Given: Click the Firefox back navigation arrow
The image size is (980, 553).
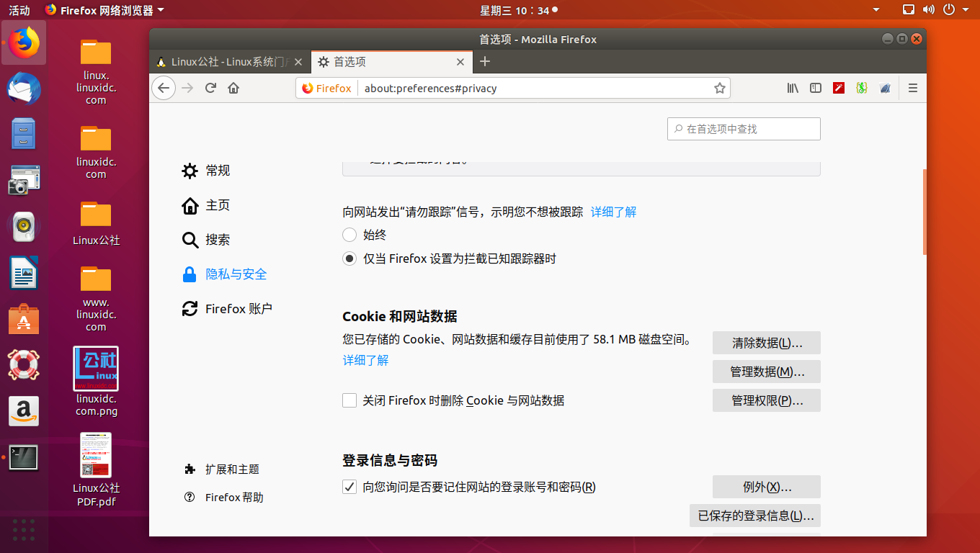Looking at the screenshot, I should point(164,88).
